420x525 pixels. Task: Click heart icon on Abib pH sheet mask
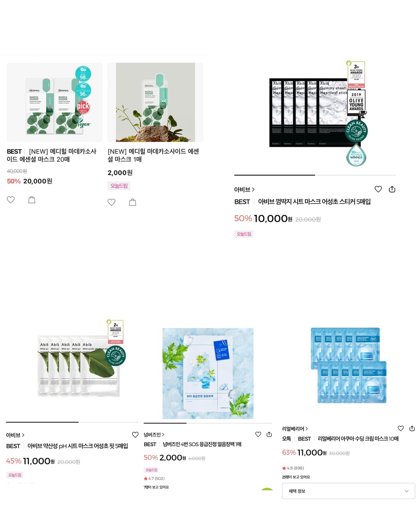tap(135, 435)
